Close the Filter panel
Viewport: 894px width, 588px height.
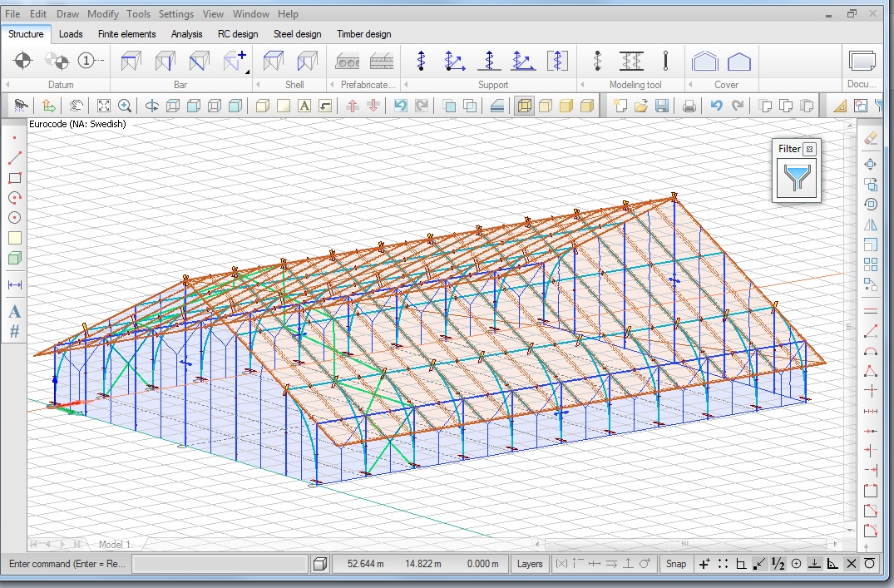coord(809,150)
